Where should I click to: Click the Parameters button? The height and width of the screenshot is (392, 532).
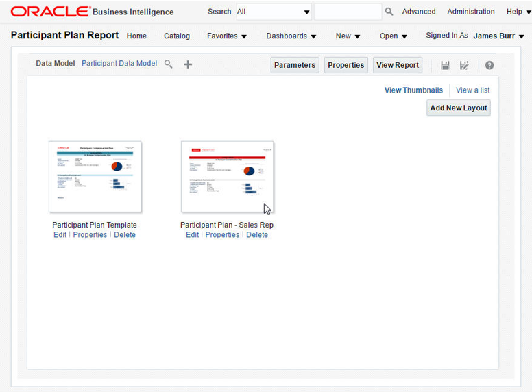(295, 65)
